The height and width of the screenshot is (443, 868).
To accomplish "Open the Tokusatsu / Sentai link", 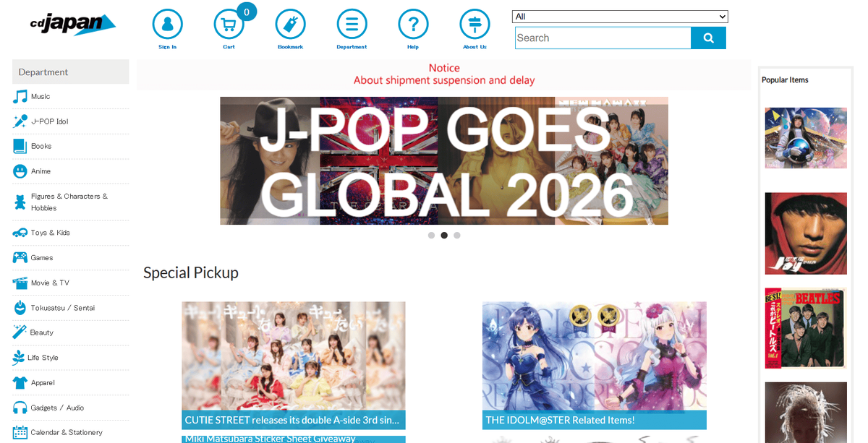I will (61, 308).
